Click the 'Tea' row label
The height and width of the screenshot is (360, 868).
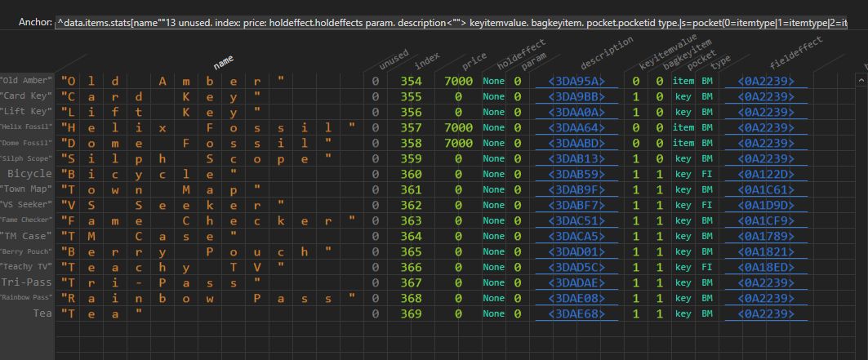pyautogui.click(x=42, y=313)
